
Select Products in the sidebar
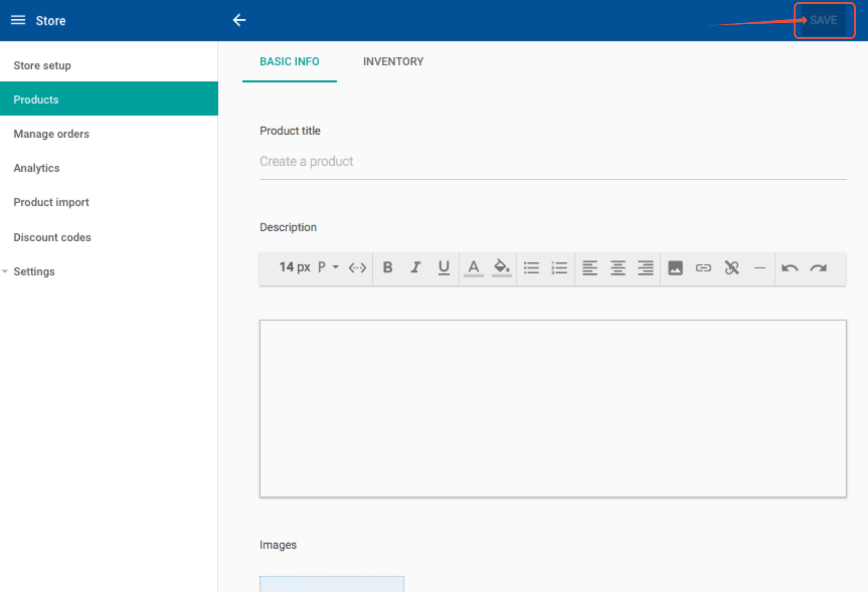[x=109, y=99]
